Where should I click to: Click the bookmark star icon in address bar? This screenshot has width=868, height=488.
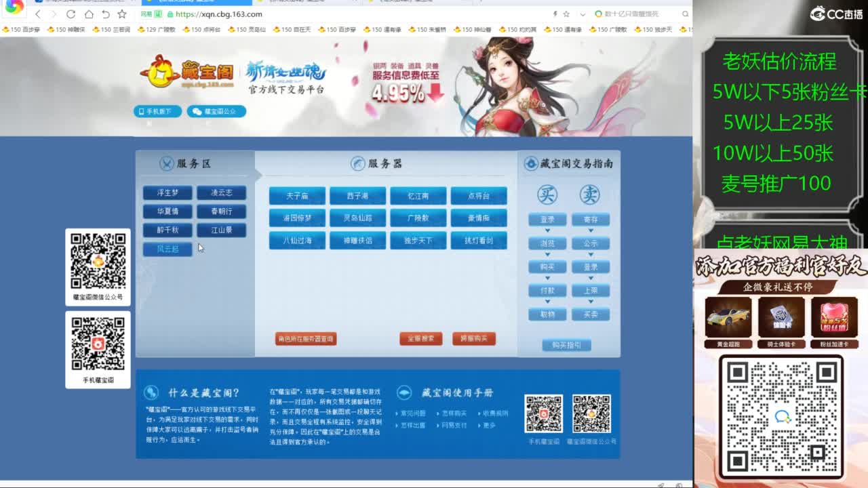click(566, 14)
